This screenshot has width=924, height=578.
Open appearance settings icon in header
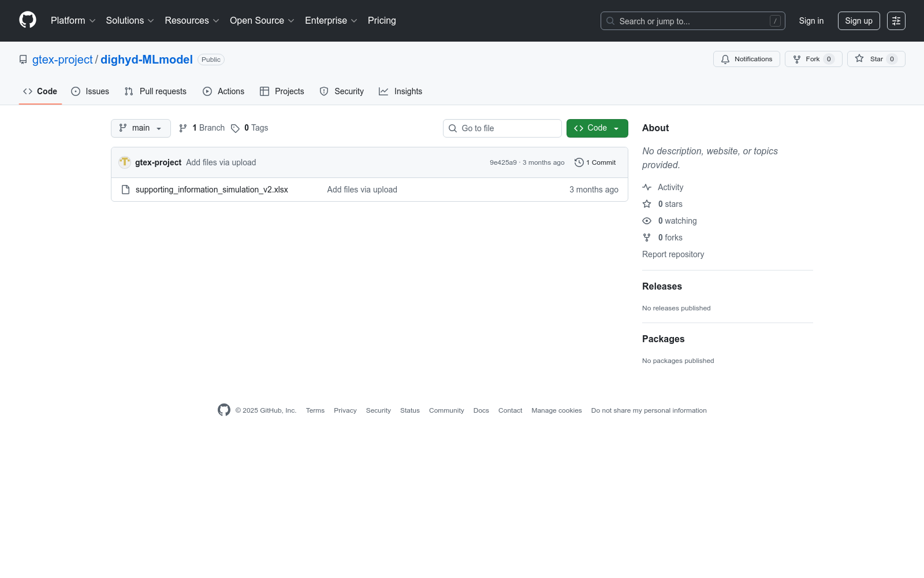pos(896,21)
